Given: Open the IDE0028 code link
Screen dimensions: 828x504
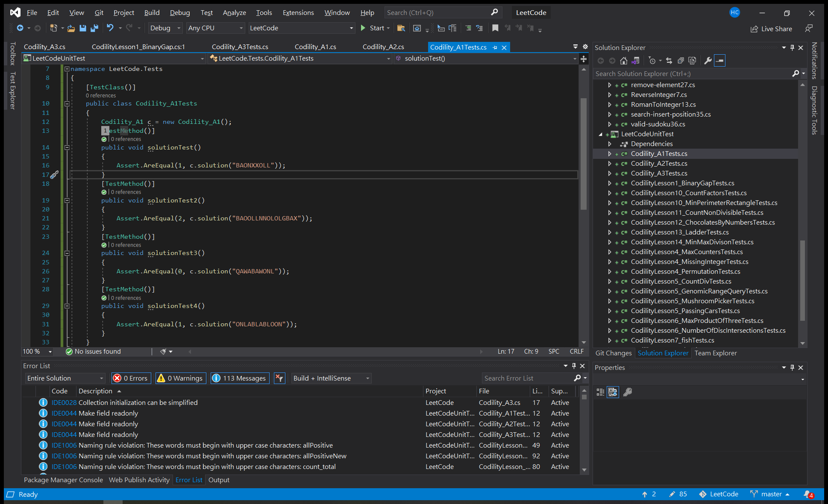Looking at the screenshot, I should tap(64, 403).
